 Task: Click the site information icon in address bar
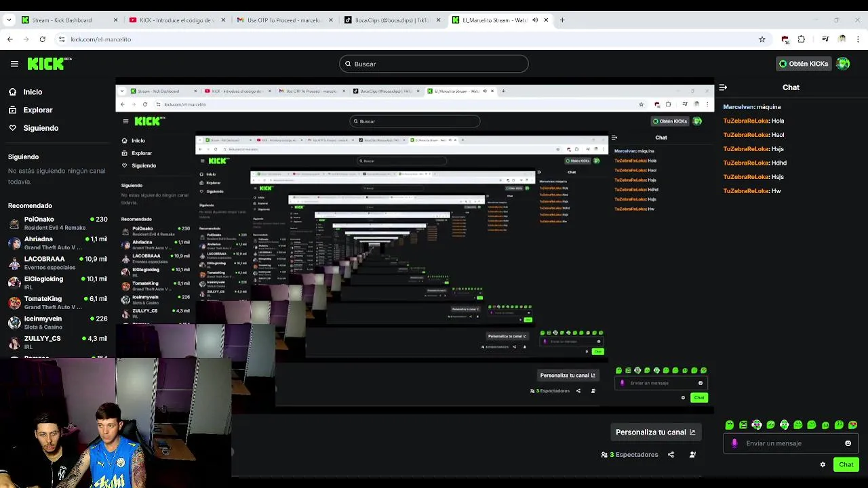pyautogui.click(x=62, y=39)
